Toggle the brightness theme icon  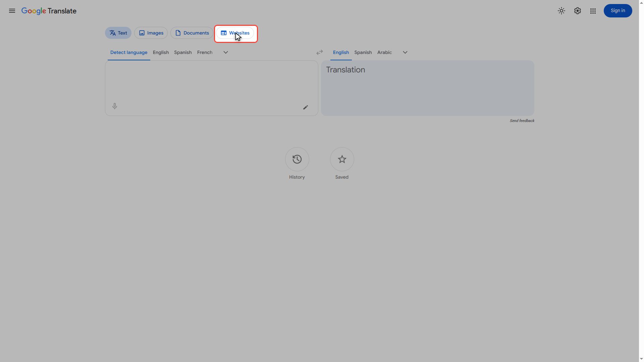point(561,11)
